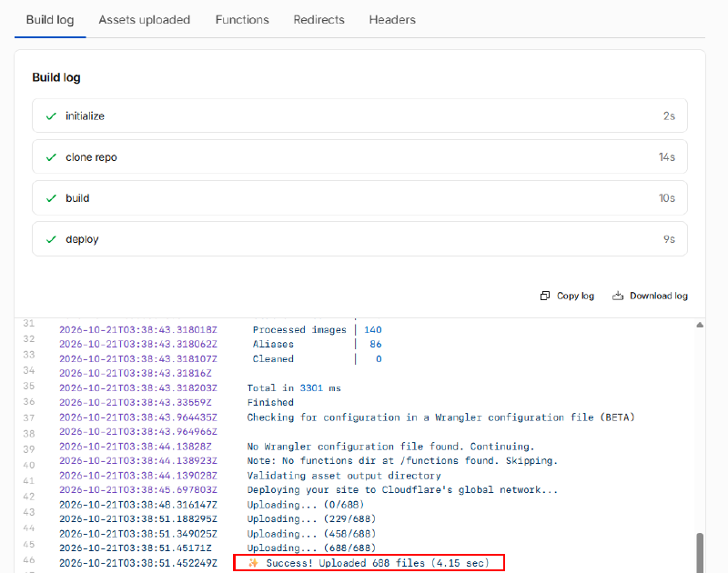The width and height of the screenshot is (728, 573).
Task: Click the Copy log button
Action: (567, 296)
